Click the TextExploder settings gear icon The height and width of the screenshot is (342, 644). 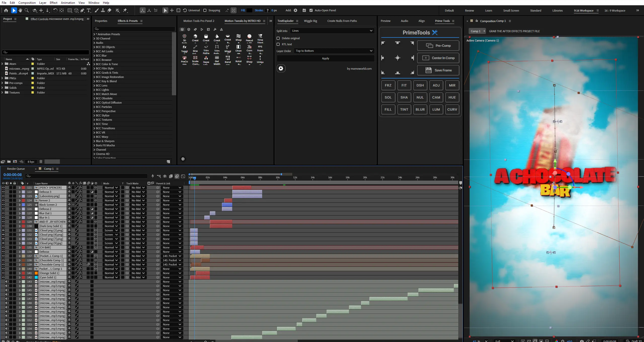coord(281,68)
